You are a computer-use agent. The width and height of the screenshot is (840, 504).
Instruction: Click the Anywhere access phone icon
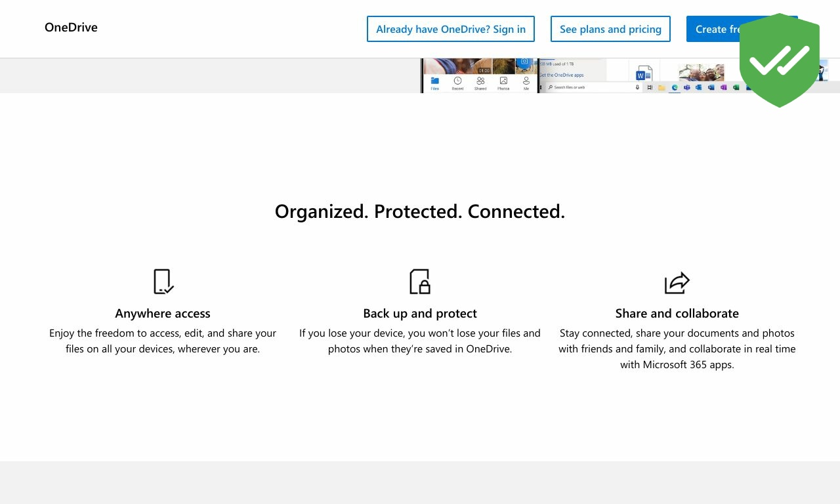coord(163,282)
